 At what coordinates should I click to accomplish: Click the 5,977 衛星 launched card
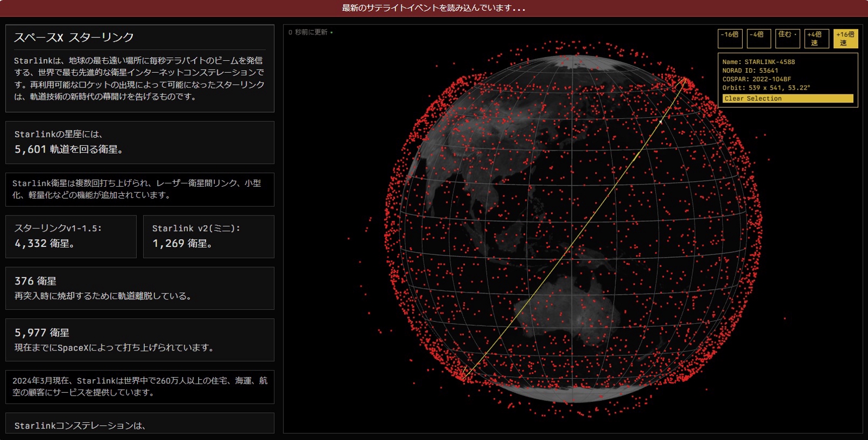coord(140,340)
